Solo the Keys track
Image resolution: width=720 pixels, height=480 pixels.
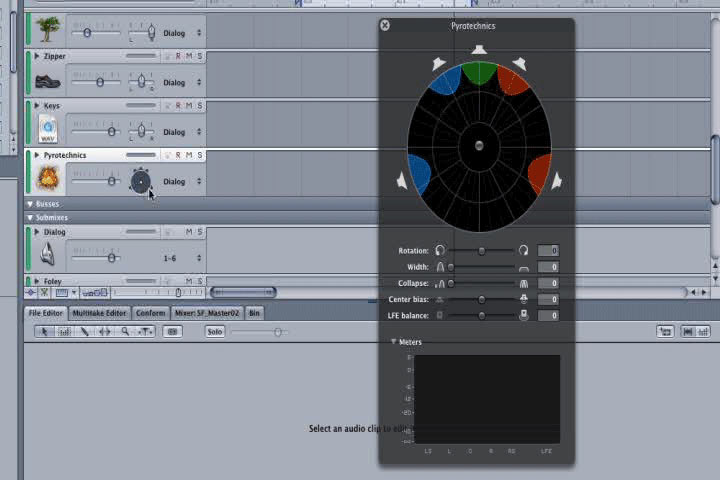[200, 106]
